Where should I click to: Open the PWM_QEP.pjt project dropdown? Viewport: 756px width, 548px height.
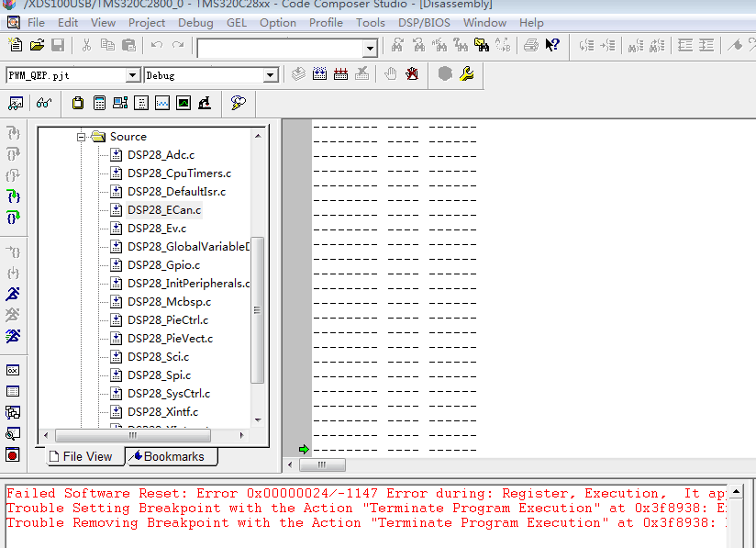133,75
